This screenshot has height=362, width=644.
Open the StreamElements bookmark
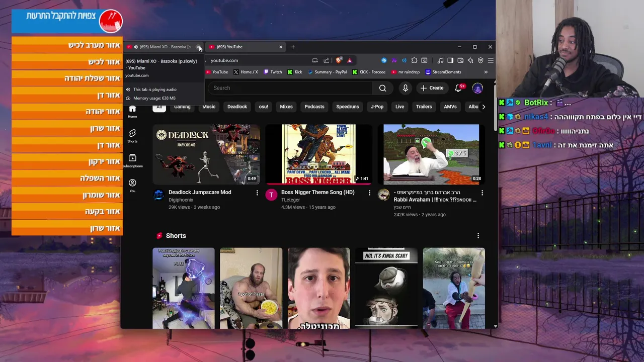click(x=443, y=72)
